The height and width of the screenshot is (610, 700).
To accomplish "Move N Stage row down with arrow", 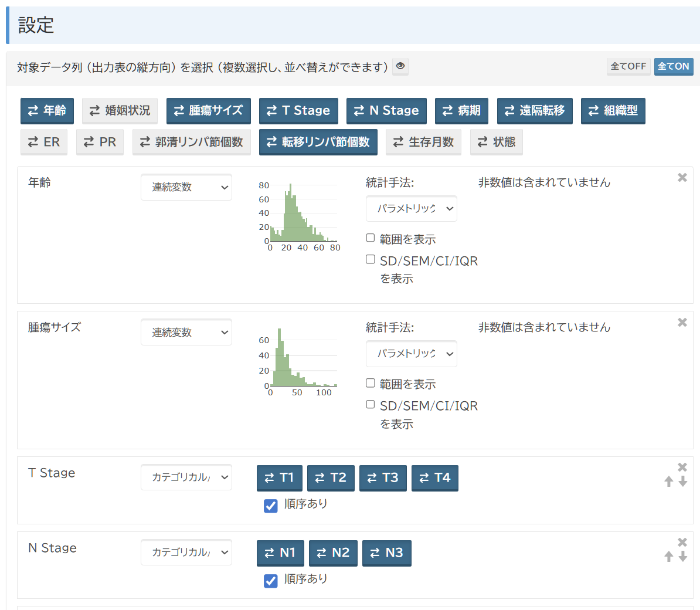I will 683,557.
